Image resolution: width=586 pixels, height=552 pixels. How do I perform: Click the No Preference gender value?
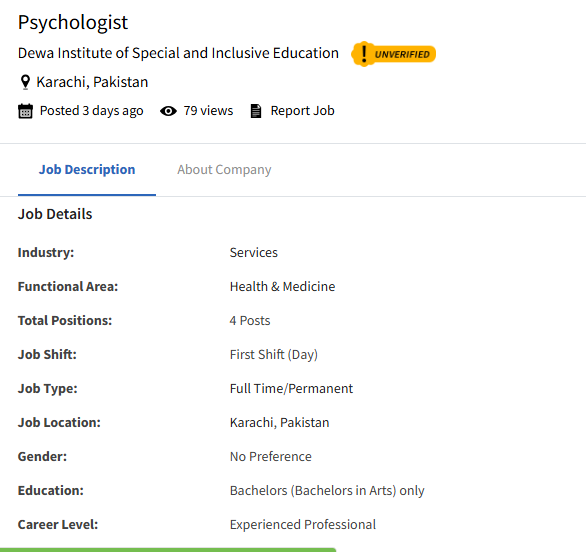(x=271, y=457)
